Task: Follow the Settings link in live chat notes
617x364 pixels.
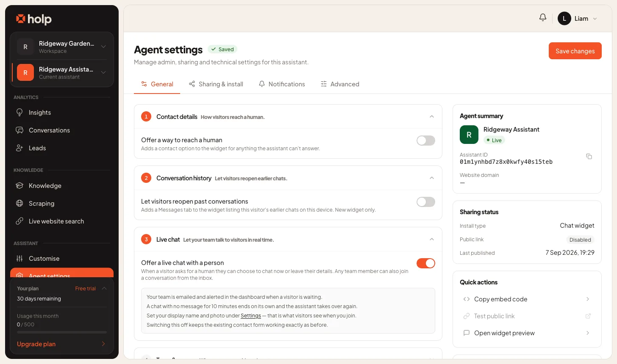Action: point(251,316)
